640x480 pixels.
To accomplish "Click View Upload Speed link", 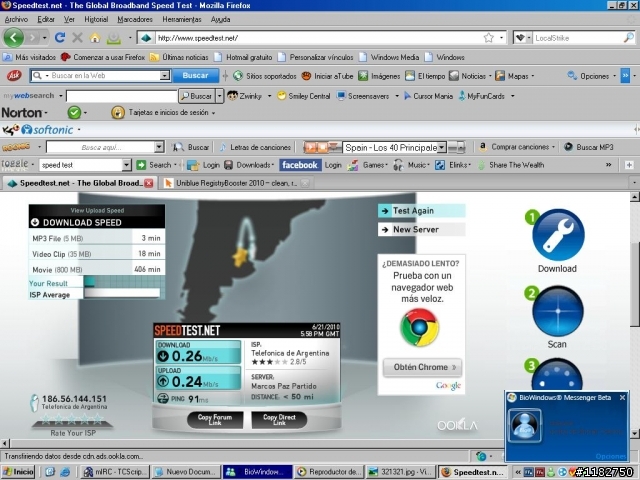I will [x=97, y=211].
